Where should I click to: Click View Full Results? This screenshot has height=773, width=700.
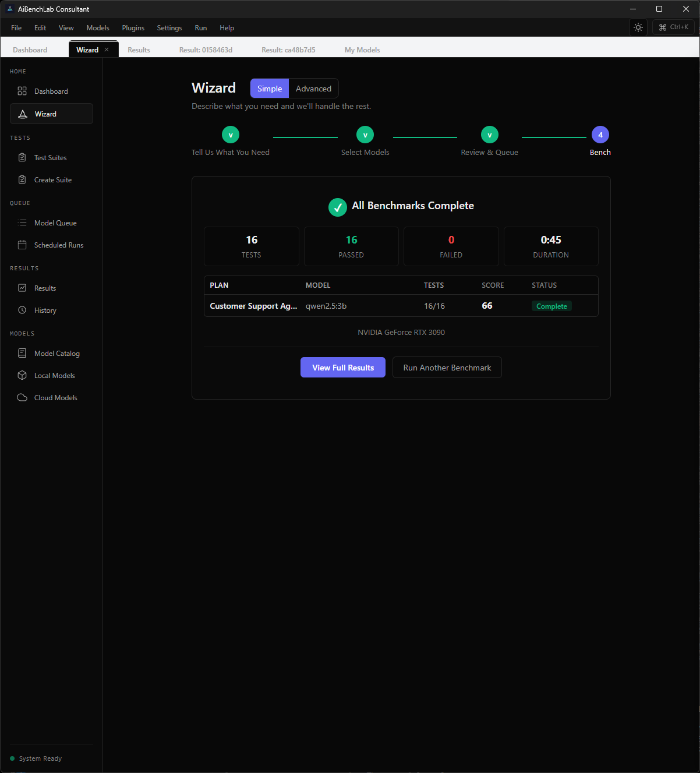[342, 367]
